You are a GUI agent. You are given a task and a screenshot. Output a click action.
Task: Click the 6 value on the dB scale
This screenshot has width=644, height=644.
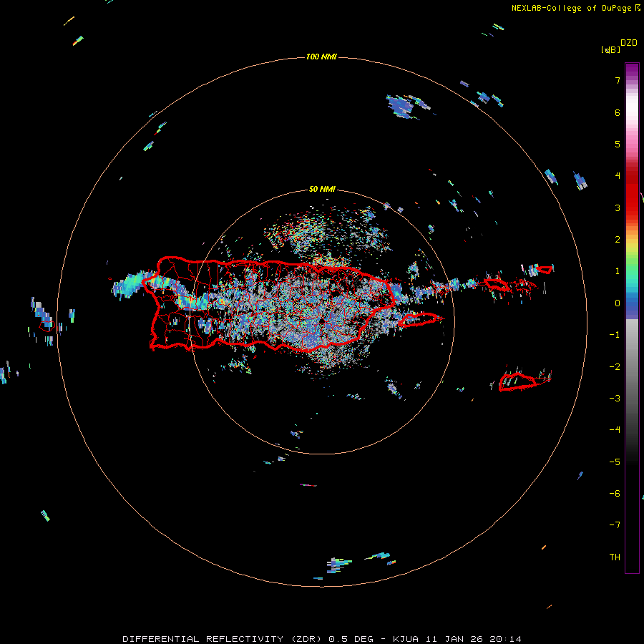tap(618, 112)
